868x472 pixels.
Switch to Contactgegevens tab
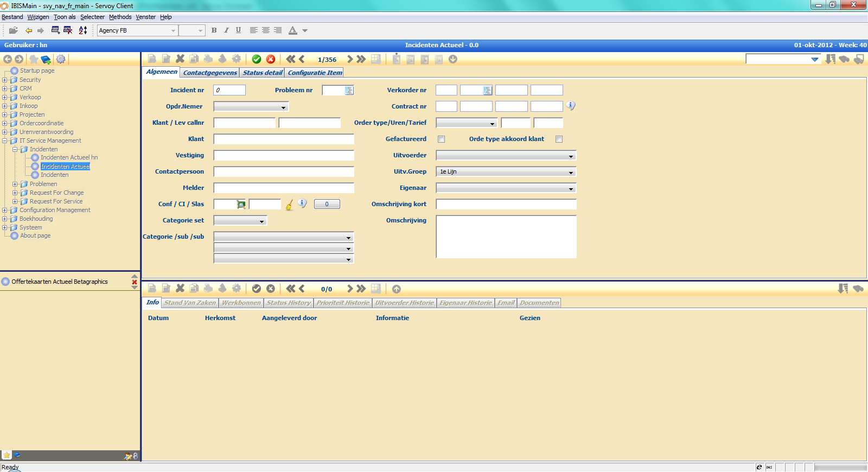click(x=210, y=73)
